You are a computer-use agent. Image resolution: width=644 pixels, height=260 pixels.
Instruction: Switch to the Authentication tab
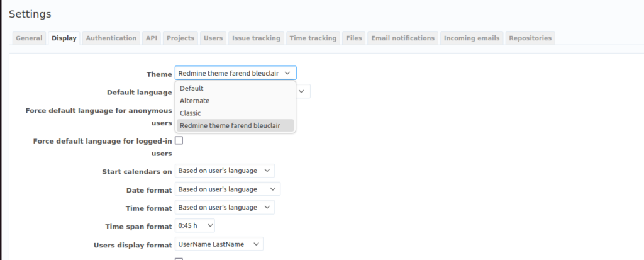(x=111, y=38)
